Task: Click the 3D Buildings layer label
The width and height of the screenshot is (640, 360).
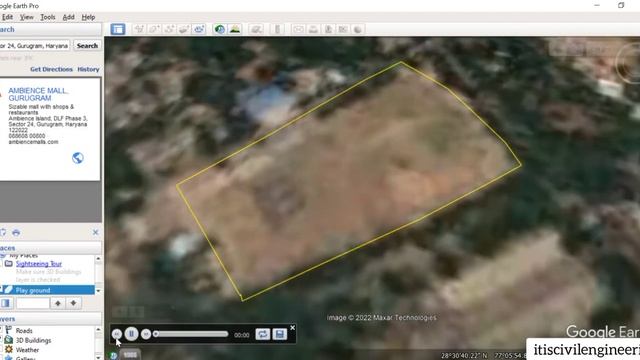Action: (33, 340)
